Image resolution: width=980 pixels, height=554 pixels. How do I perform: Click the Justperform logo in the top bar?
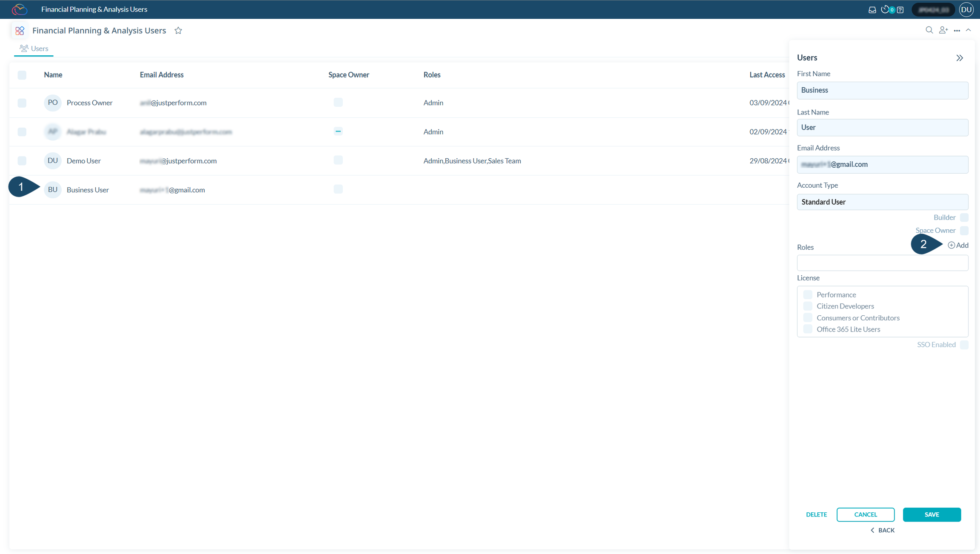coord(20,9)
